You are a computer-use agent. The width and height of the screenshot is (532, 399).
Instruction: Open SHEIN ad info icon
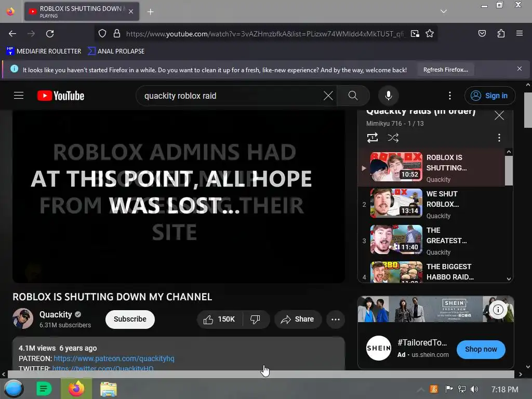498,310
